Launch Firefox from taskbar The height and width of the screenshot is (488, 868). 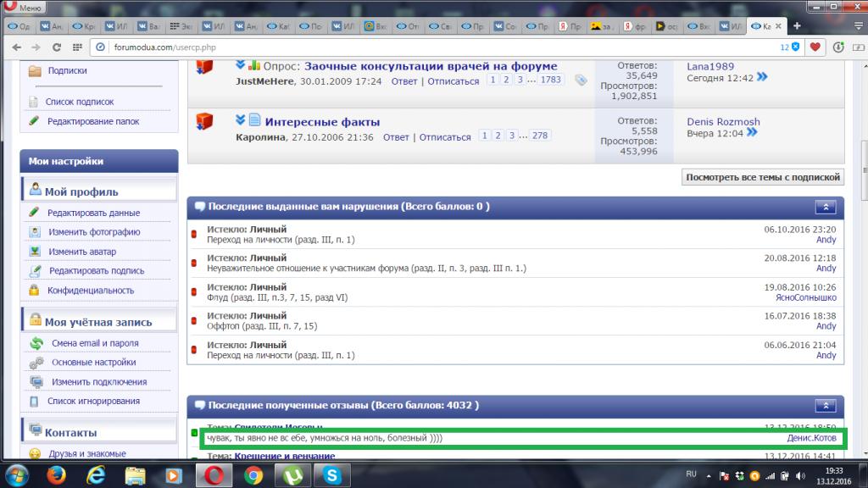[57, 475]
